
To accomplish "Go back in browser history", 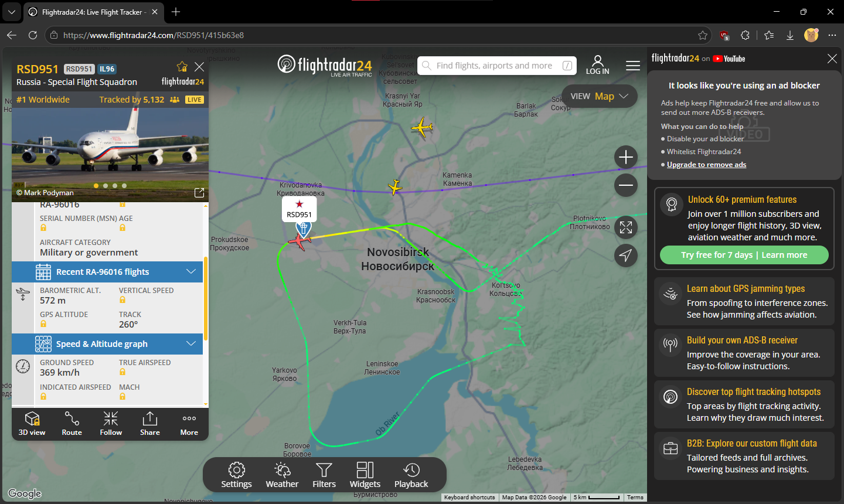I will [x=12, y=35].
